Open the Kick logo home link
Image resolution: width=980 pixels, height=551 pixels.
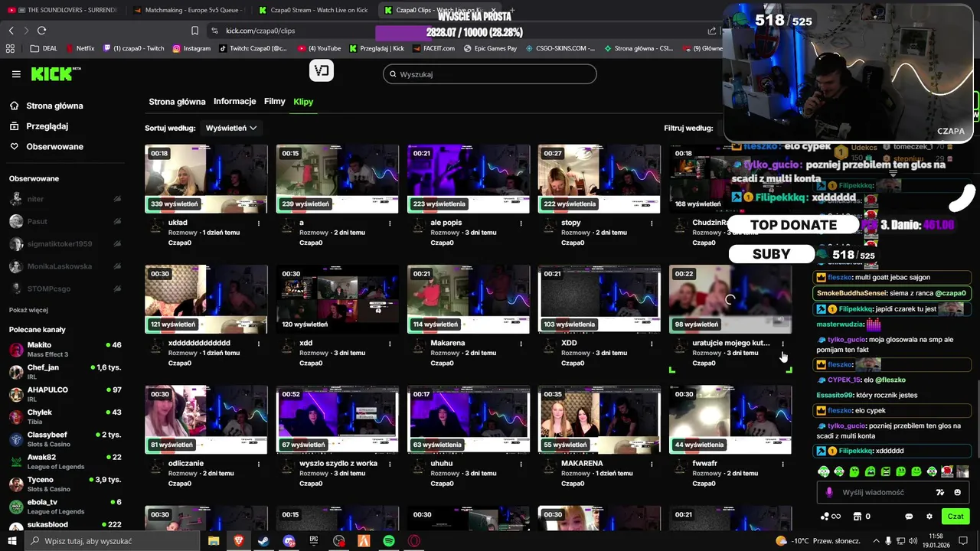click(x=55, y=73)
